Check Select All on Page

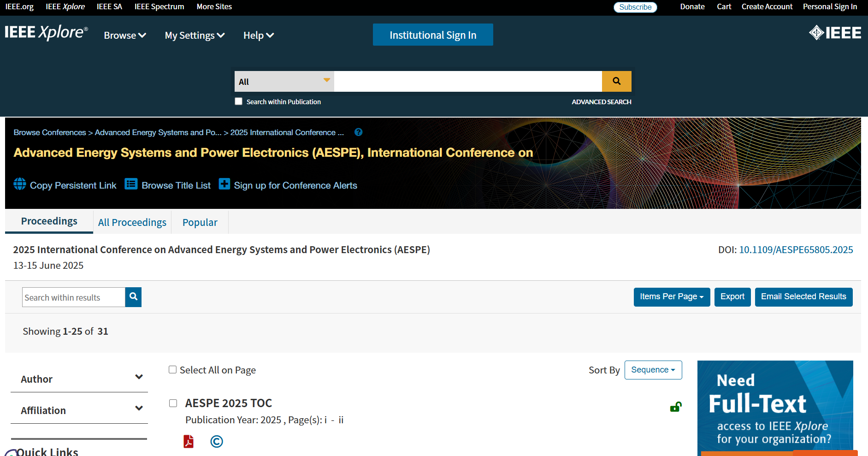173,370
